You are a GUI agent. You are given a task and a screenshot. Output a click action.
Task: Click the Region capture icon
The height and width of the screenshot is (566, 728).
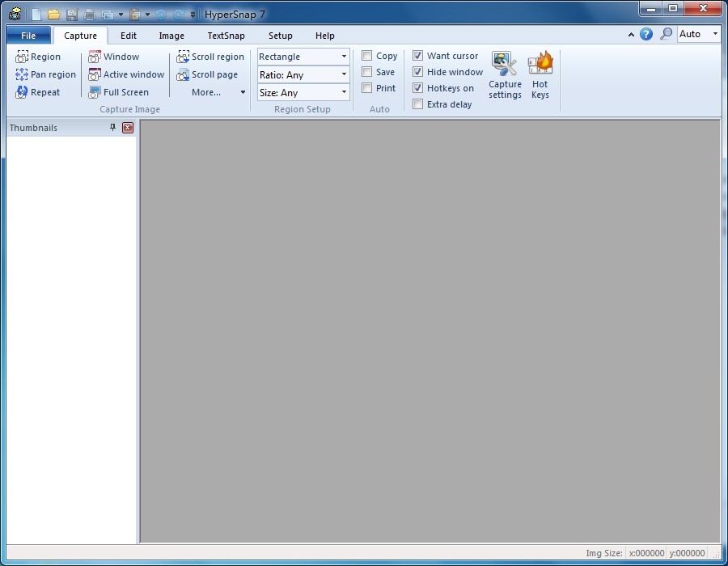pyautogui.click(x=22, y=57)
